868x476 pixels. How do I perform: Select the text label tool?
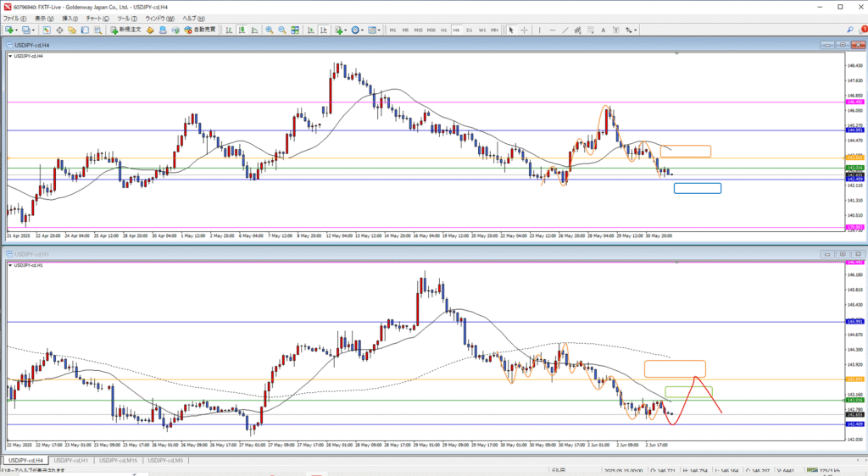(604, 30)
